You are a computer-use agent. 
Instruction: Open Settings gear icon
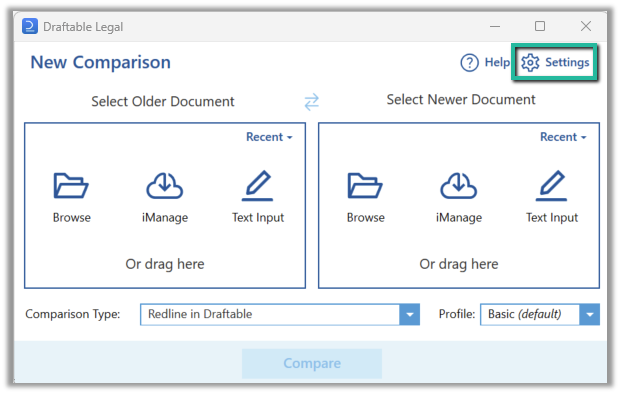[x=530, y=63]
